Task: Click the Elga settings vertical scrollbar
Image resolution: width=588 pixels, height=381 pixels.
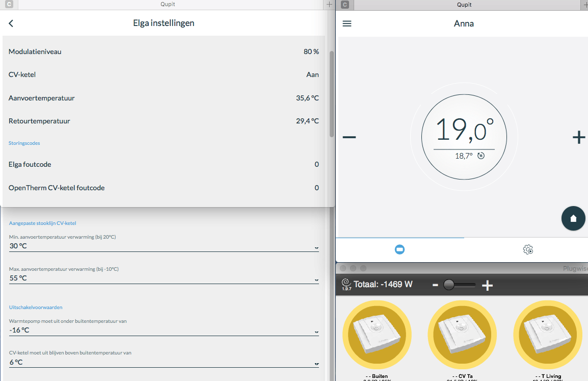Action: pyautogui.click(x=332, y=94)
